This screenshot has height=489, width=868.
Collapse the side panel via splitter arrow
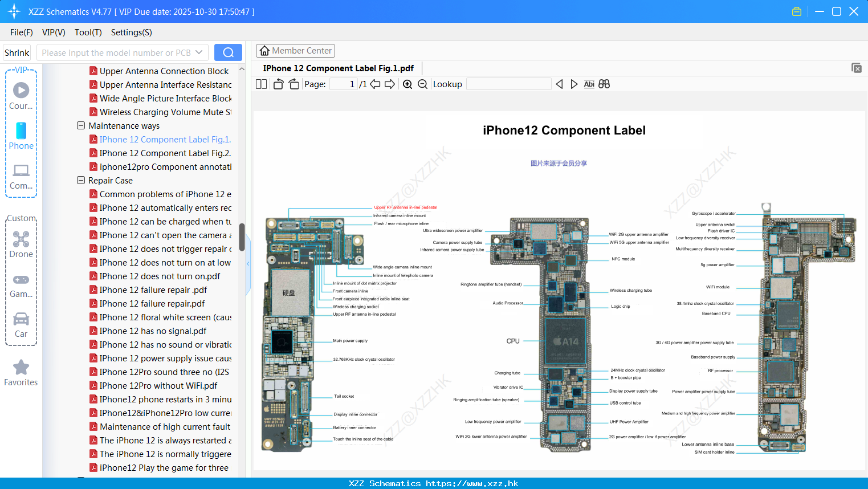point(248,263)
